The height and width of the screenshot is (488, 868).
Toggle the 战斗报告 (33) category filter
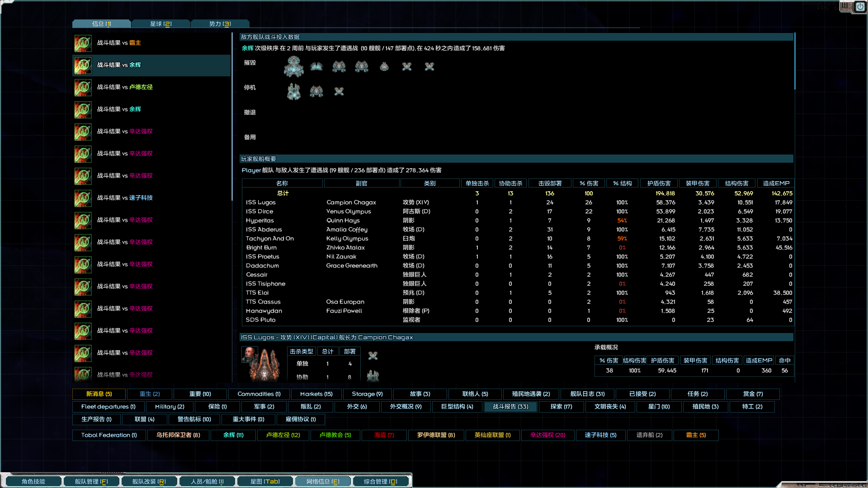pos(510,407)
